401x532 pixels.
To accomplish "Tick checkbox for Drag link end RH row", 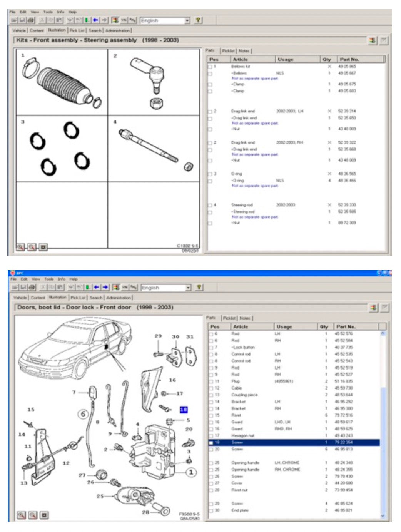I will click(210, 143).
